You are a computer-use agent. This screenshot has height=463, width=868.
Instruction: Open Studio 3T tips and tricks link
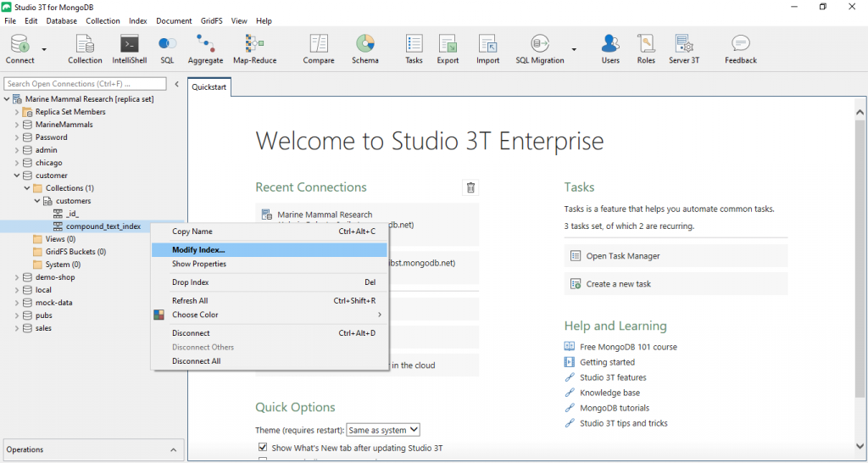click(623, 423)
